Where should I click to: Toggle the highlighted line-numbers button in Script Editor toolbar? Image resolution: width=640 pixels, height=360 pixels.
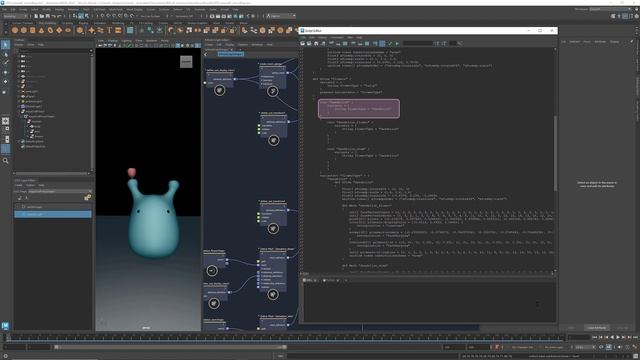coord(382,43)
